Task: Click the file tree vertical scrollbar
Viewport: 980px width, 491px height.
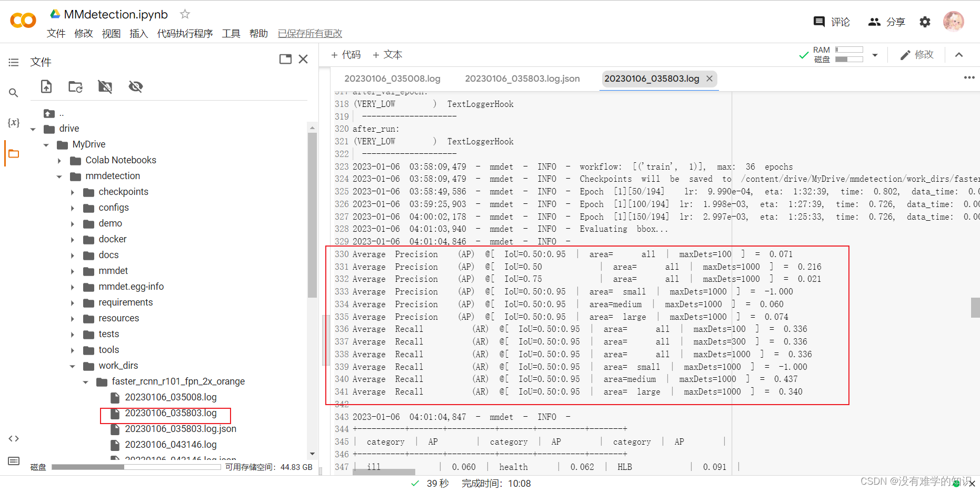Action: coord(312,216)
